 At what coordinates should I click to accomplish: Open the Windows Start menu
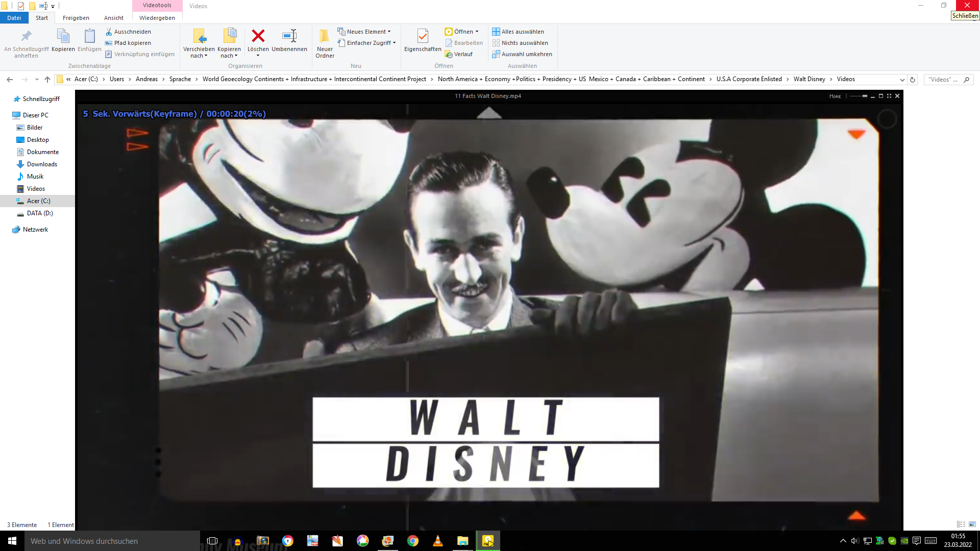(x=12, y=541)
